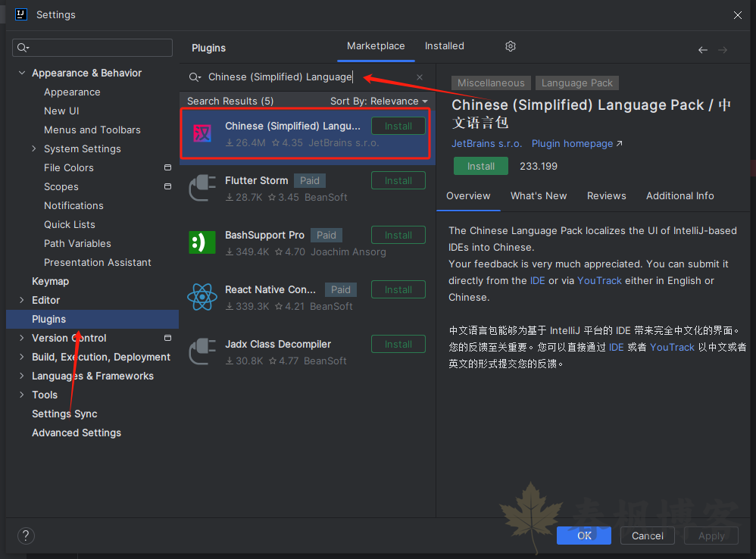756x559 pixels.
Task: Open the Overview tab
Action: point(468,196)
